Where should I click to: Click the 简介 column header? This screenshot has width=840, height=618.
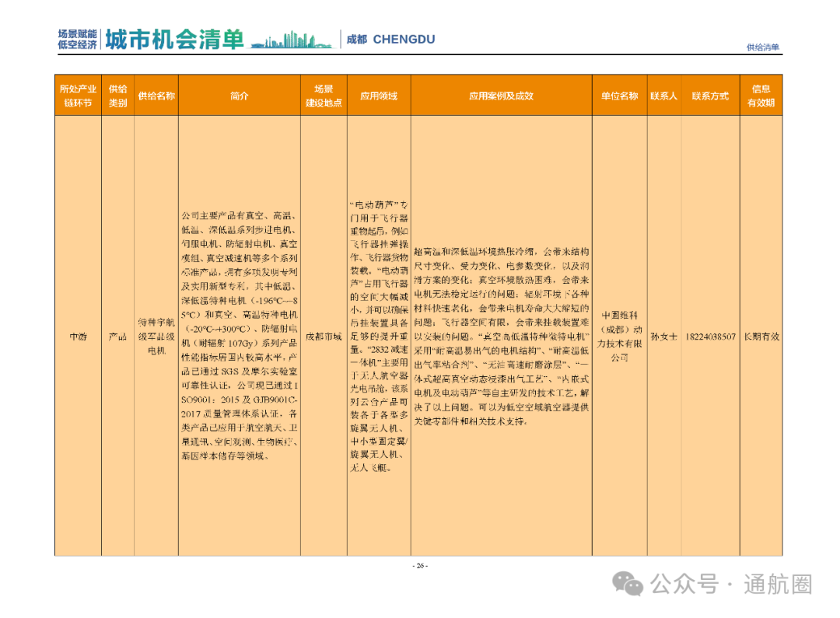pyautogui.click(x=240, y=96)
